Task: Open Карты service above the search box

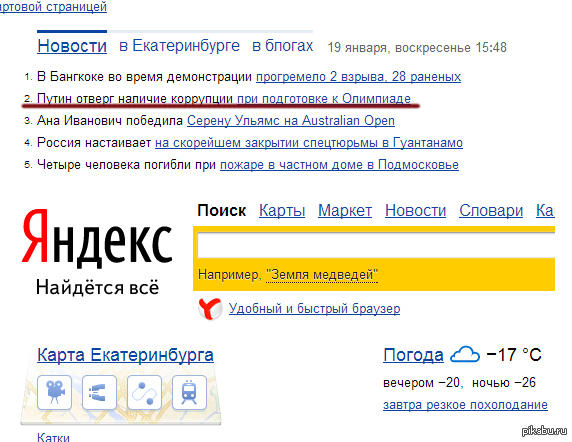Action: pyautogui.click(x=282, y=211)
